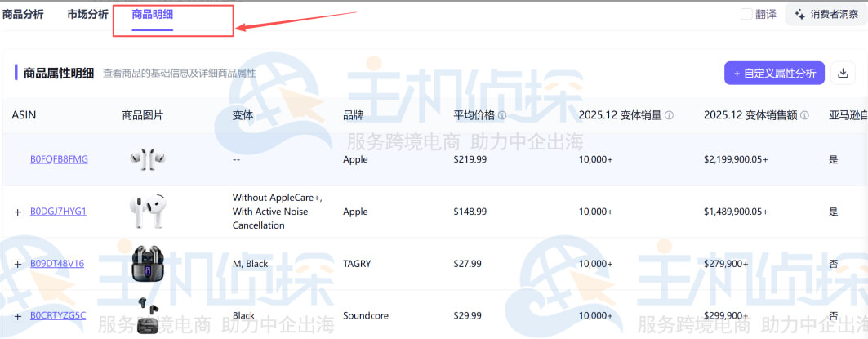
Task: Expand variants for row B0CRTYZG5C
Action: [x=18, y=316]
